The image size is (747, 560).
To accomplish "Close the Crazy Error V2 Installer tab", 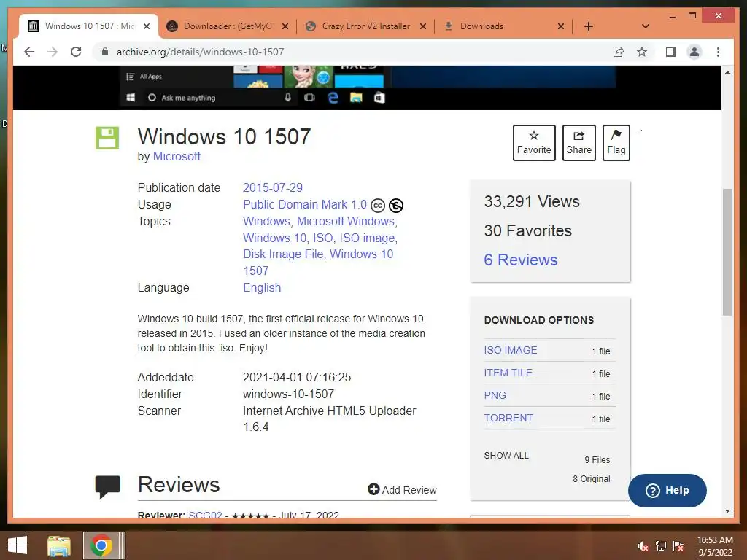I will click(422, 26).
